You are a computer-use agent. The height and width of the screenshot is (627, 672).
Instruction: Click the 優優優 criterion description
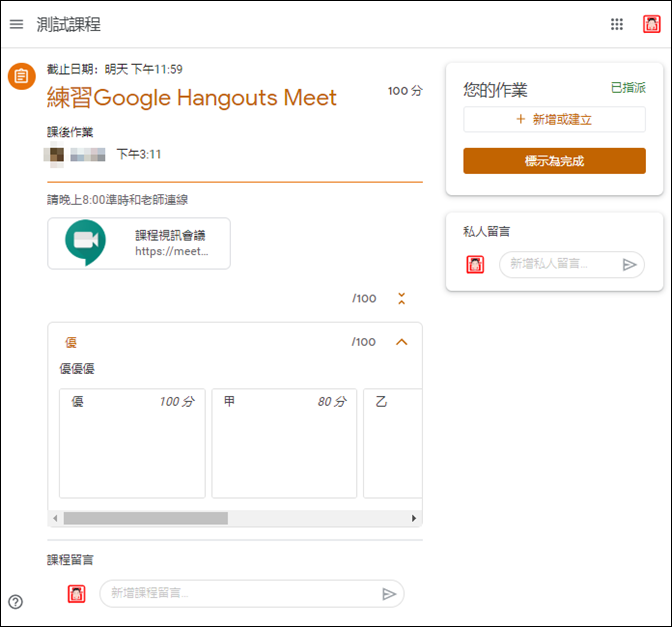(x=77, y=369)
